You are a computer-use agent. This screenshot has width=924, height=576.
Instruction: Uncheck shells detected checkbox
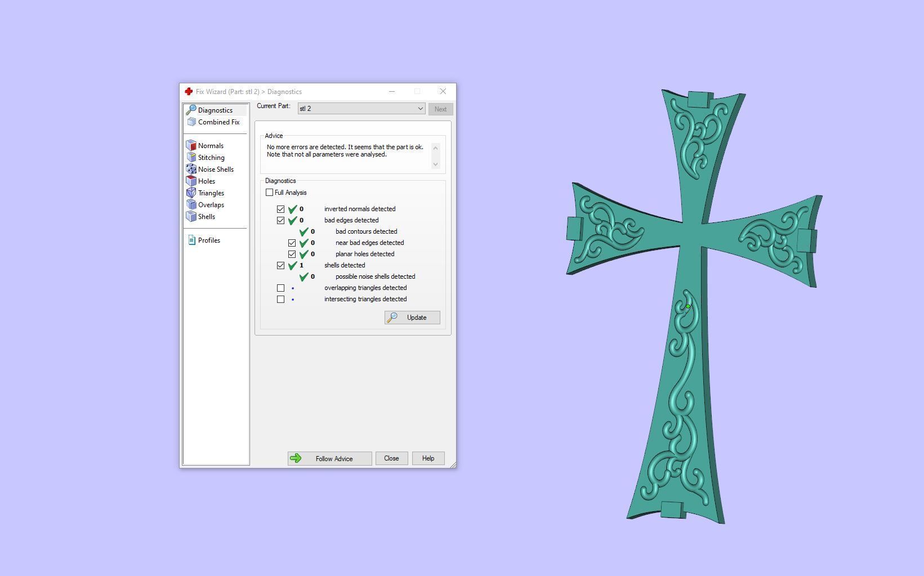281,265
